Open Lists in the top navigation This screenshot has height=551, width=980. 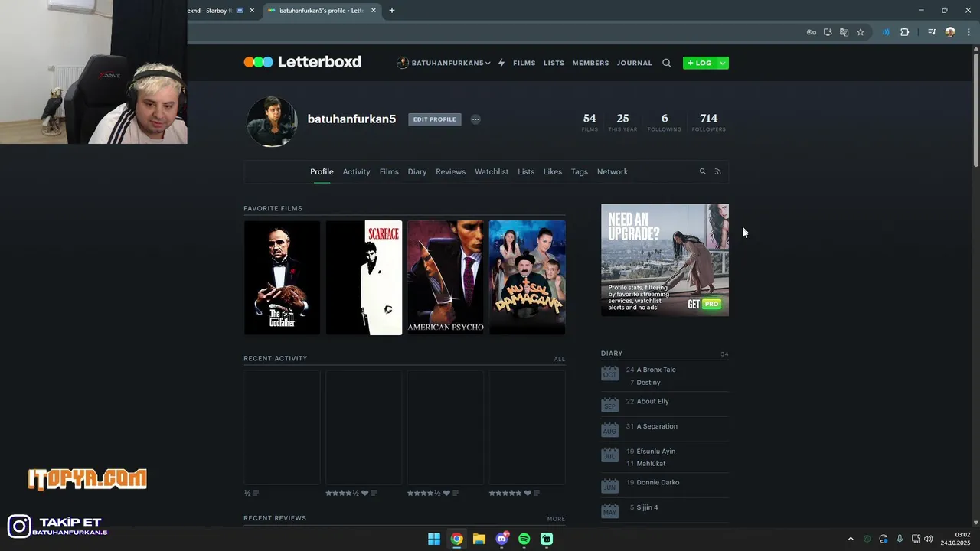554,63
